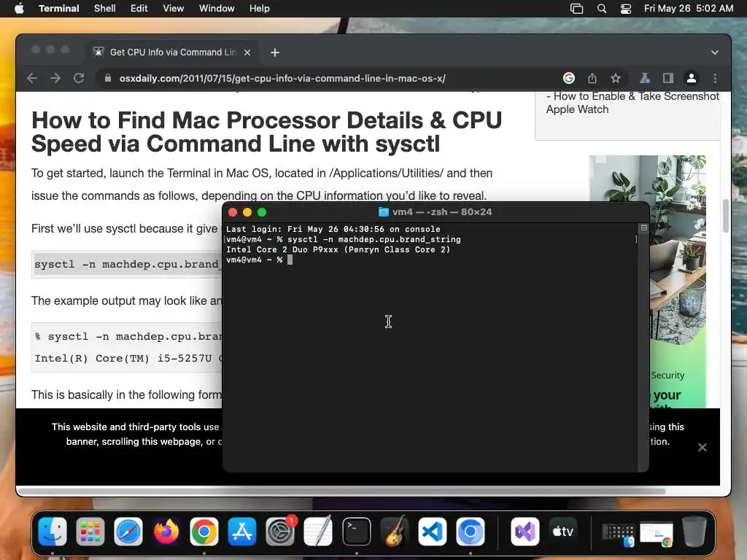Open Chrome extensions puzzle icon
Image resolution: width=747 pixels, height=560 pixels.
644,78
